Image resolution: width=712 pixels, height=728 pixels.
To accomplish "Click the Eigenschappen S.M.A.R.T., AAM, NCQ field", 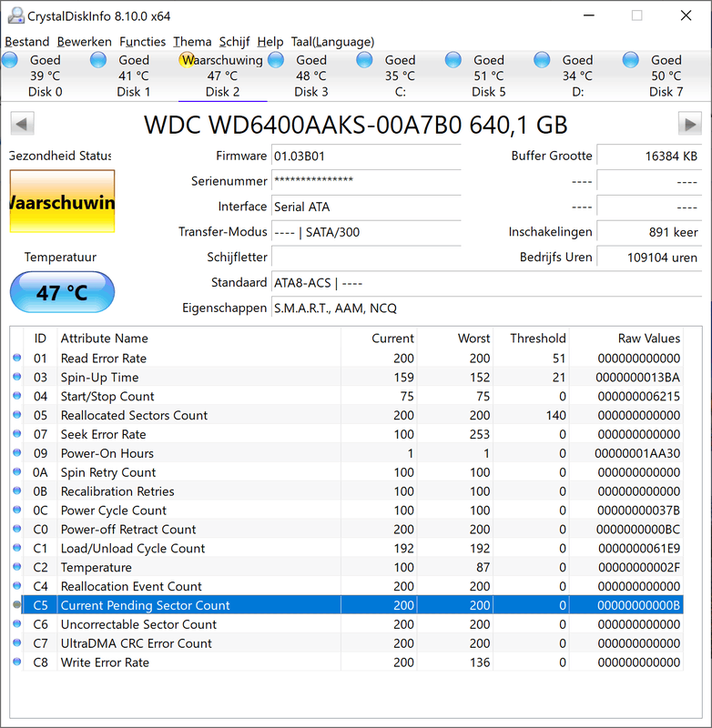I will [x=486, y=308].
